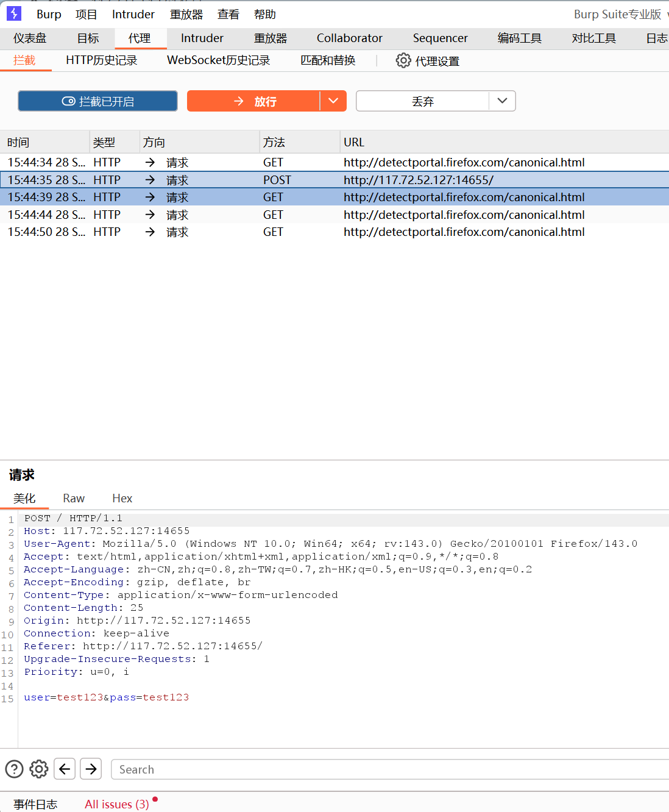
Task: Click the 代理设置 label
Action: point(437,61)
